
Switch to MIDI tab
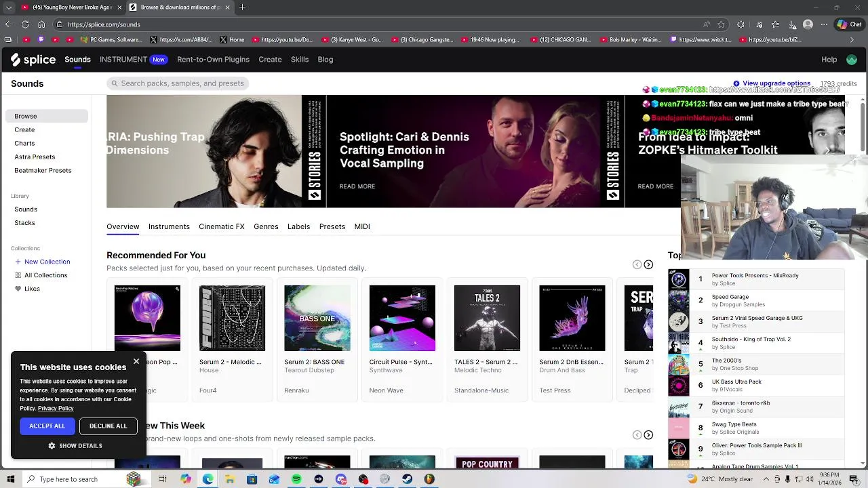click(362, 226)
